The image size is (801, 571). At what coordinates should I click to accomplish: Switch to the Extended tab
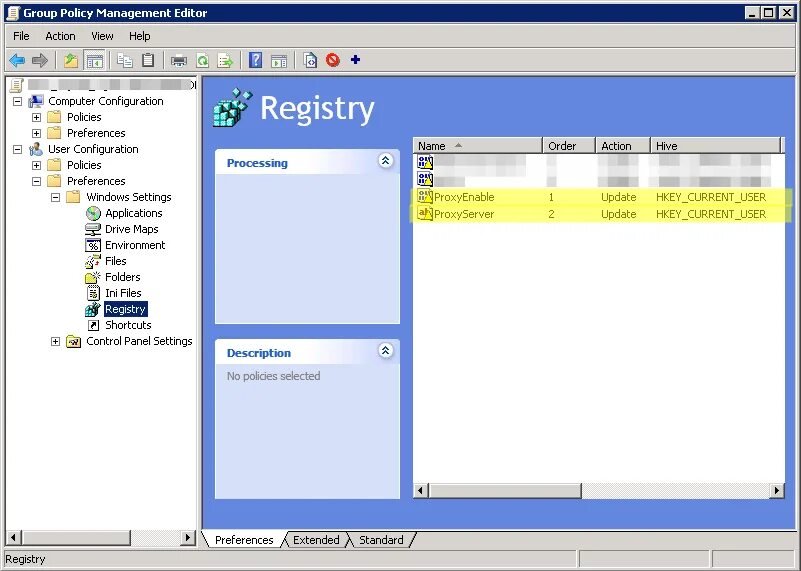pos(316,540)
